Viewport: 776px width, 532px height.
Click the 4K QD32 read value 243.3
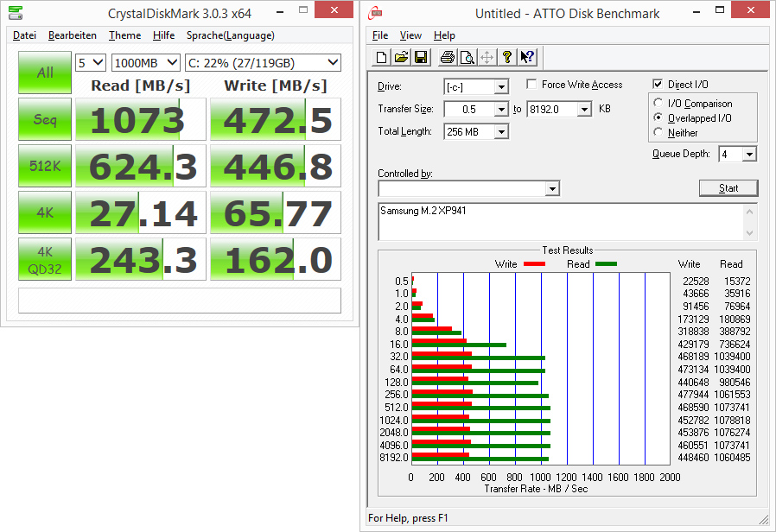tap(141, 259)
